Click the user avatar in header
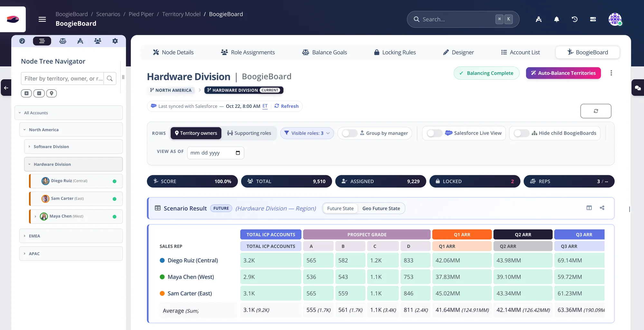The height and width of the screenshot is (330, 644). pos(615,19)
